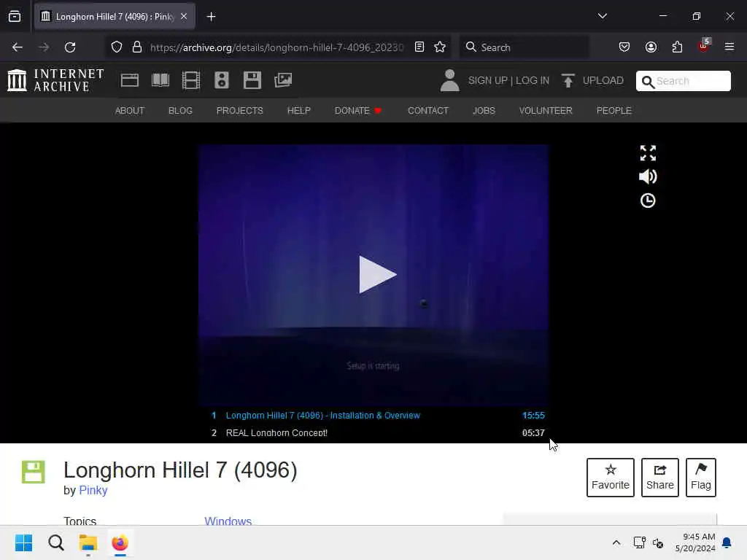The image size is (747, 560).
Task: Open the Extensions puzzle icon
Action: [677, 47]
